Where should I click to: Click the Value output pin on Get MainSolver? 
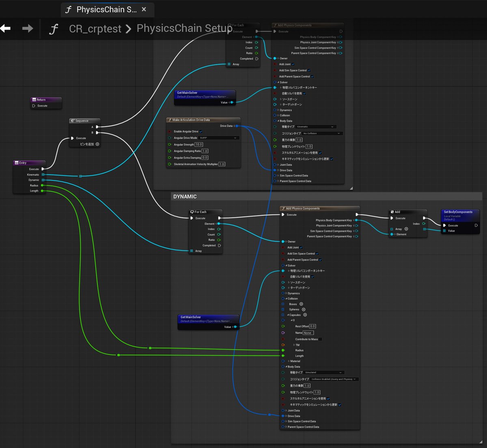231,103
